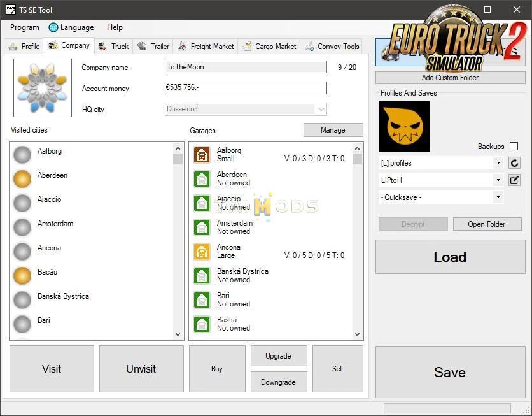Screen dimensions: 532x416
Task: Click the profile avatar image
Action: [405, 126]
